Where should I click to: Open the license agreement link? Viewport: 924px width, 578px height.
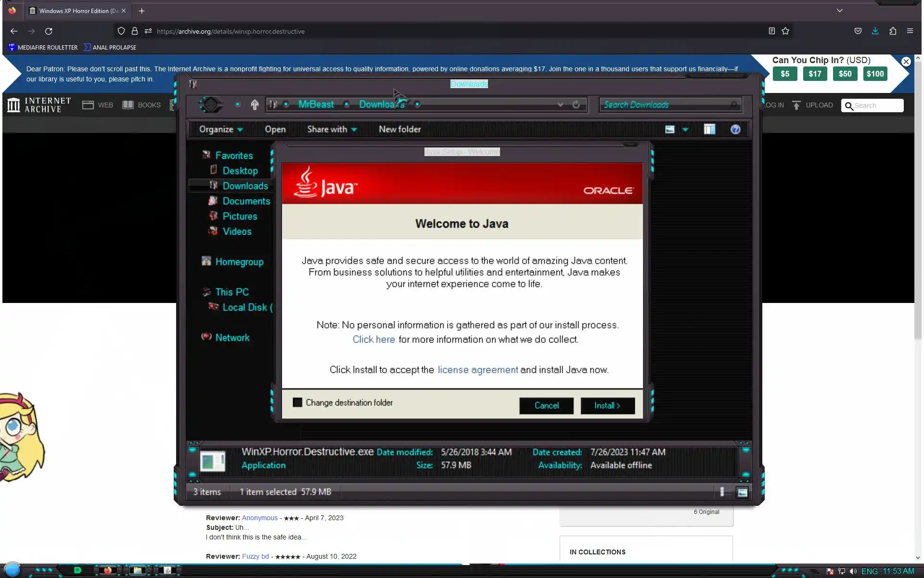point(477,370)
